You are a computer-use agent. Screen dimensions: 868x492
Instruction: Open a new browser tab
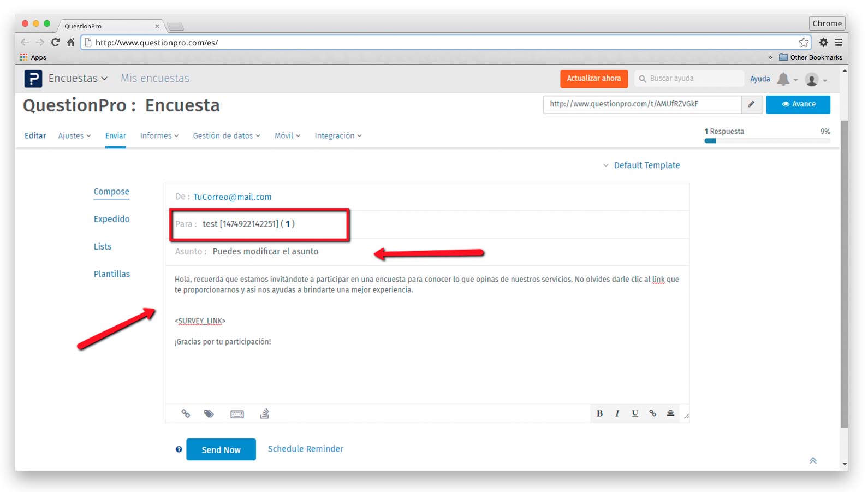coord(175,26)
